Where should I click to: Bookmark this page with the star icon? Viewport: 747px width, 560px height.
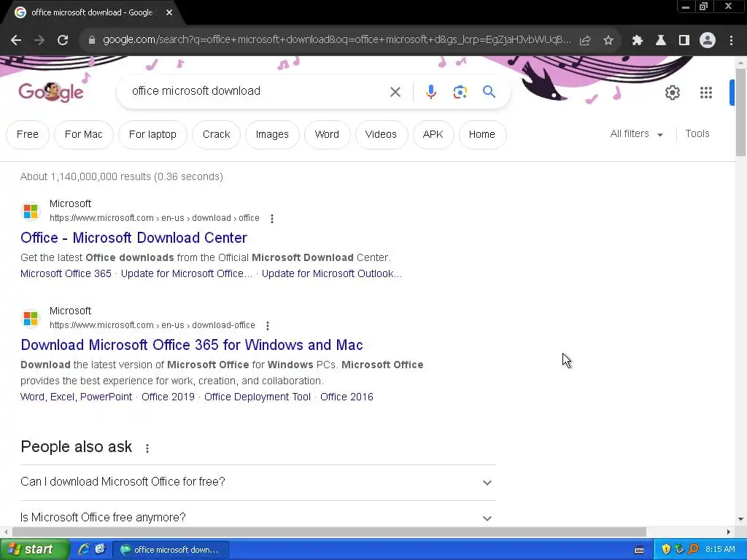[608, 41]
